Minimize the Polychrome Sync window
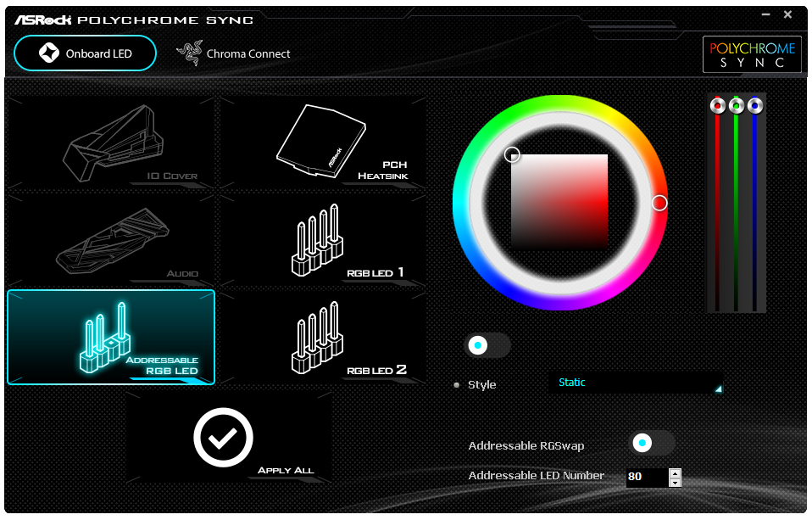 pos(766,14)
